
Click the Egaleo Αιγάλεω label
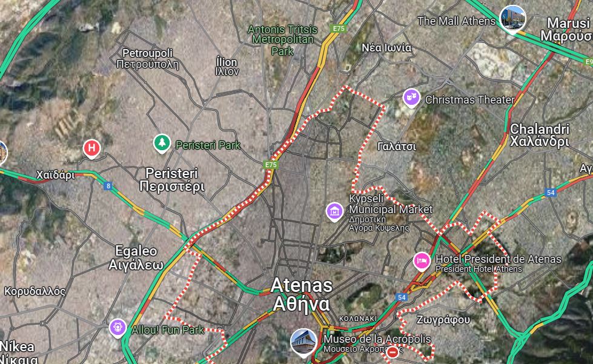click(x=136, y=257)
